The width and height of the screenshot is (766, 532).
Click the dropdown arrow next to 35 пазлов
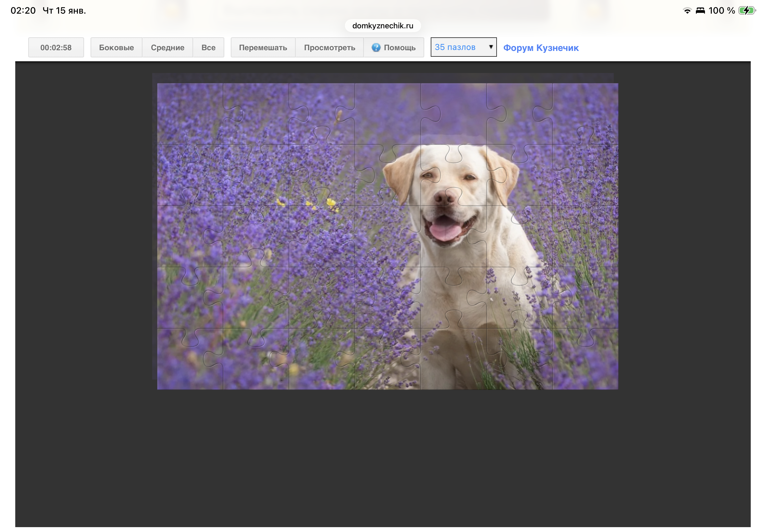(490, 47)
